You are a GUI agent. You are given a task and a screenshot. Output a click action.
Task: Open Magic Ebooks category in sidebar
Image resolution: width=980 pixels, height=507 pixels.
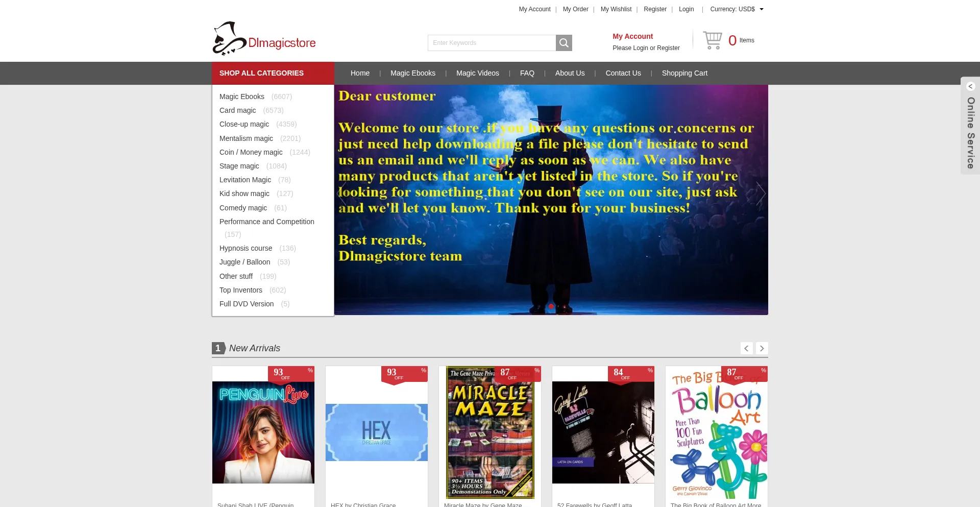[241, 96]
